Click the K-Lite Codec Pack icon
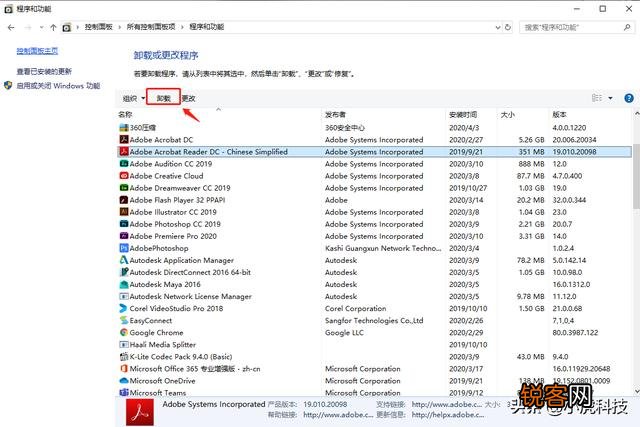The width and height of the screenshot is (640, 427). pyautogui.click(x=124, y=356)
